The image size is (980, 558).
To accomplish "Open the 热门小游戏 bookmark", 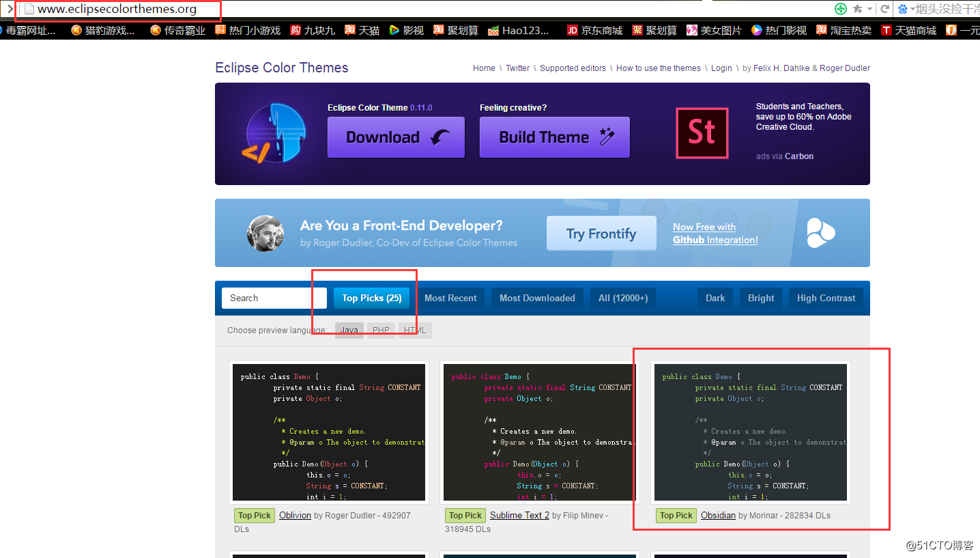I will coord(248,30).
